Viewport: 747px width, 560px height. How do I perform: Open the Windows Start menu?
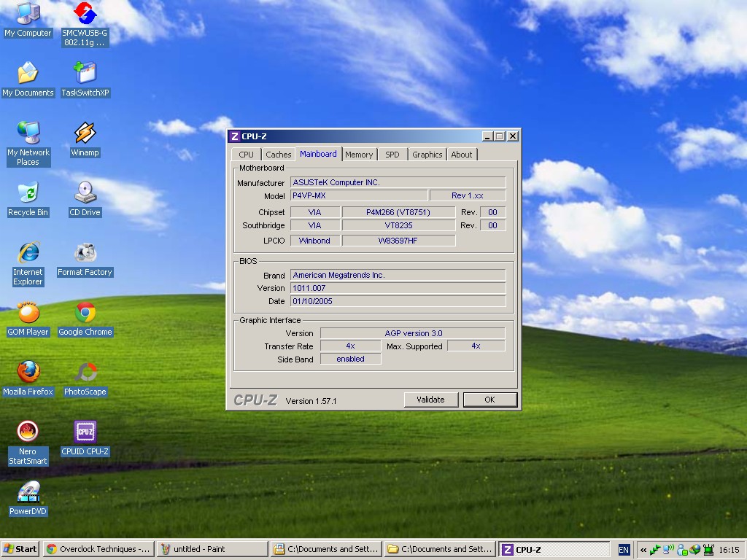[x=20, y=549]
